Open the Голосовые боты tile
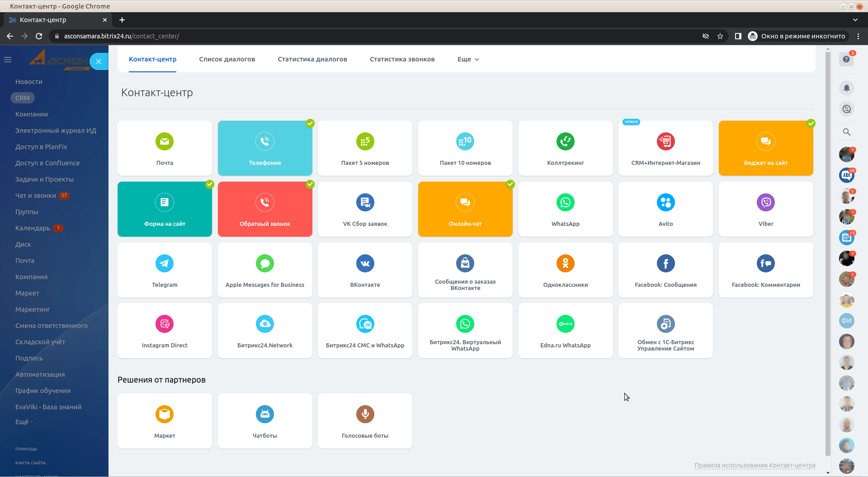Viewport: 868px width, 477px height. pyautogui.click(x=365, y=421)
